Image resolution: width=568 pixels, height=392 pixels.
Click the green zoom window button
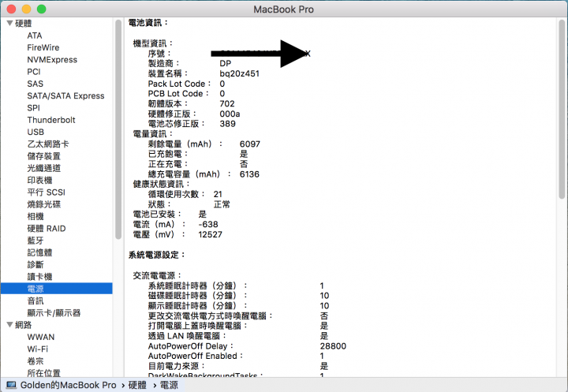(42, 9)
